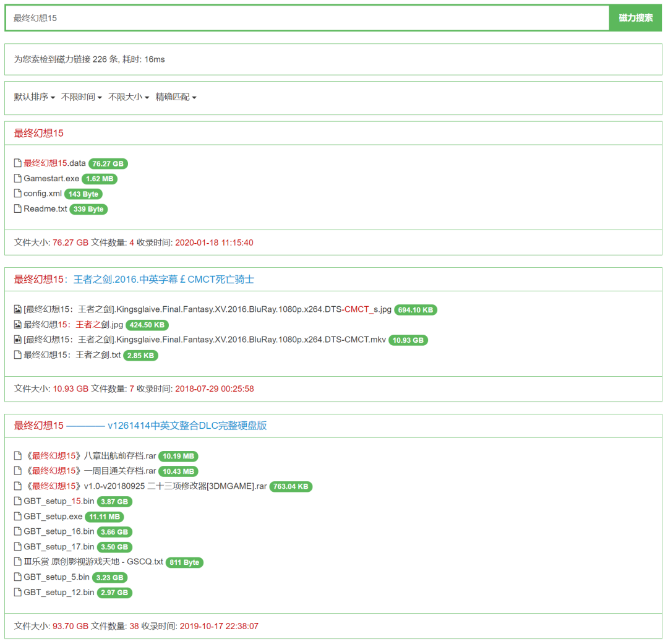Click the file icon beside 最终幻想15.data
This screenshot has height=644, width=668.
point(17,163)
